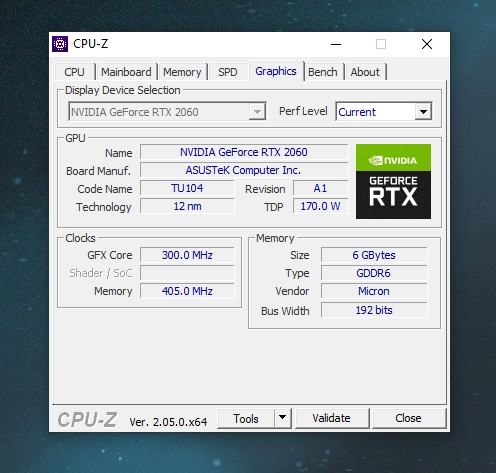This screenshot has height=473, width=496.
Task: Expand the Tools dropdown arrow
Action: (282, 418)
